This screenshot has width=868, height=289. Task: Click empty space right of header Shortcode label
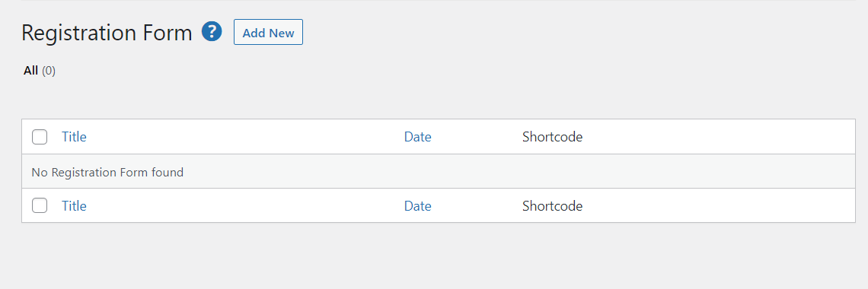pyautogui.click(x=719, y=136)
